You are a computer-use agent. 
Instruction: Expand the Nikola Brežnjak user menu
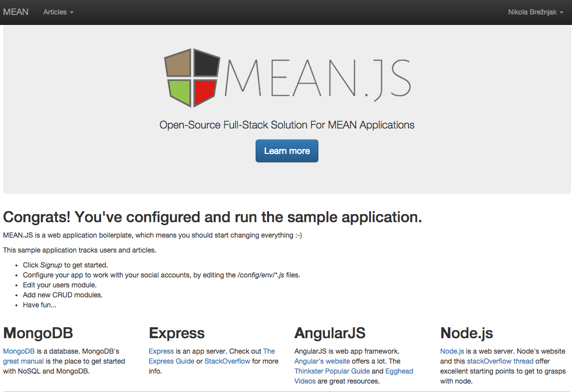click(536, 12)
